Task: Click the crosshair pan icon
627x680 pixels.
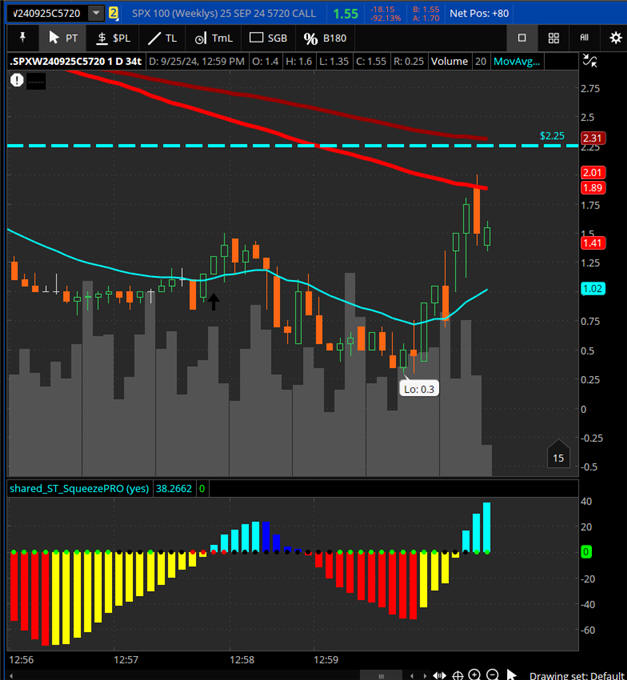Action: click(457, 675)
